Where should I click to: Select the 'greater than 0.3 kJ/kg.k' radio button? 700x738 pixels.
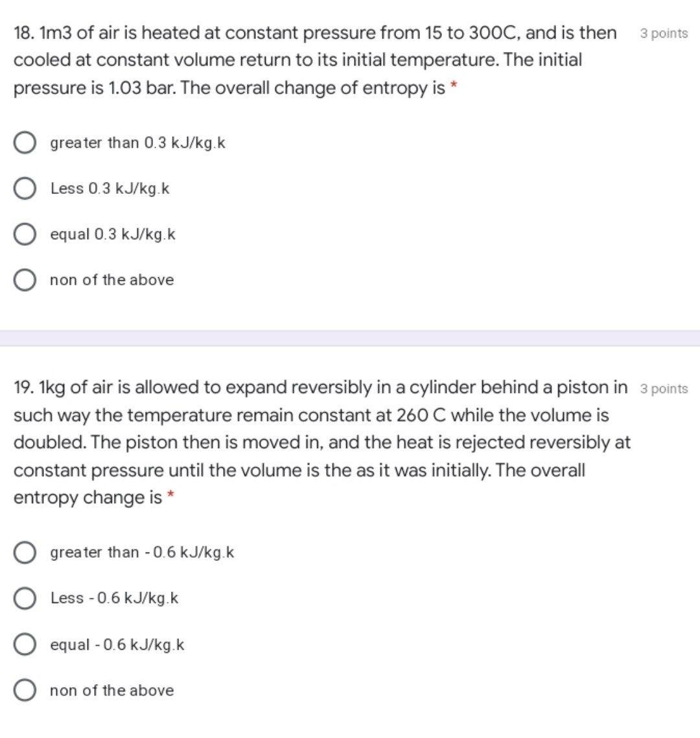click(x=25, y=143)
